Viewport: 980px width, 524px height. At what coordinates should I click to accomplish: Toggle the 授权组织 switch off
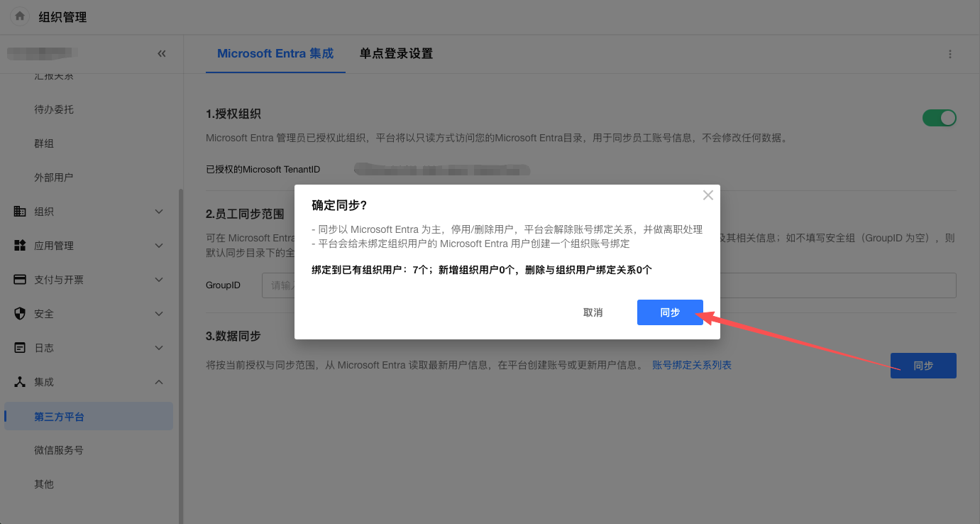[939, 118]
